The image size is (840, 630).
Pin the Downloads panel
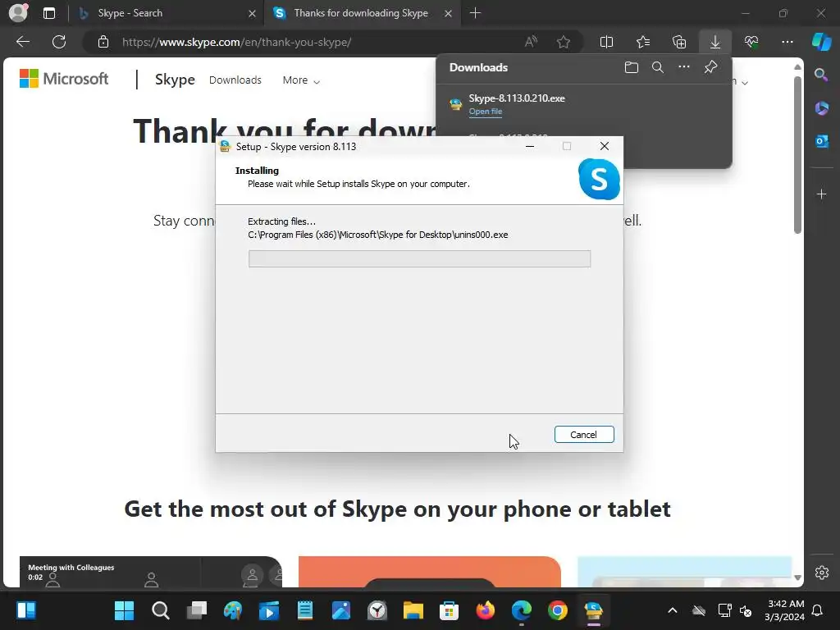tap(711, 67)
